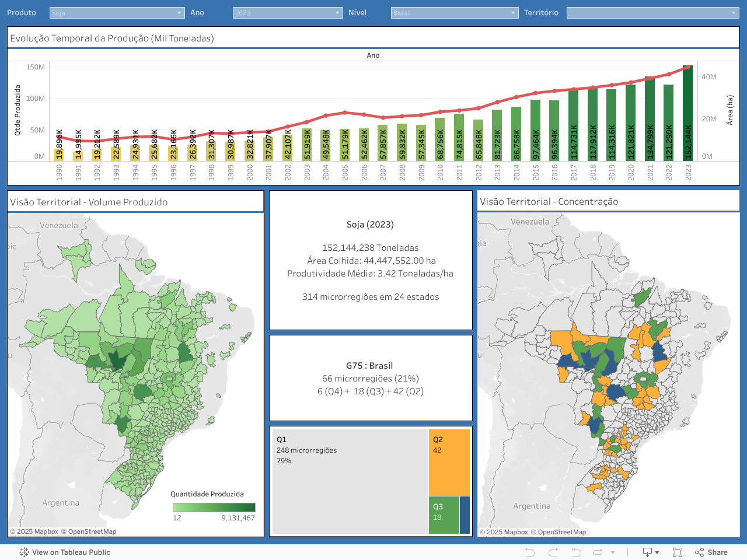Open the Nível dropdown showing Brasil

[454, 13]
